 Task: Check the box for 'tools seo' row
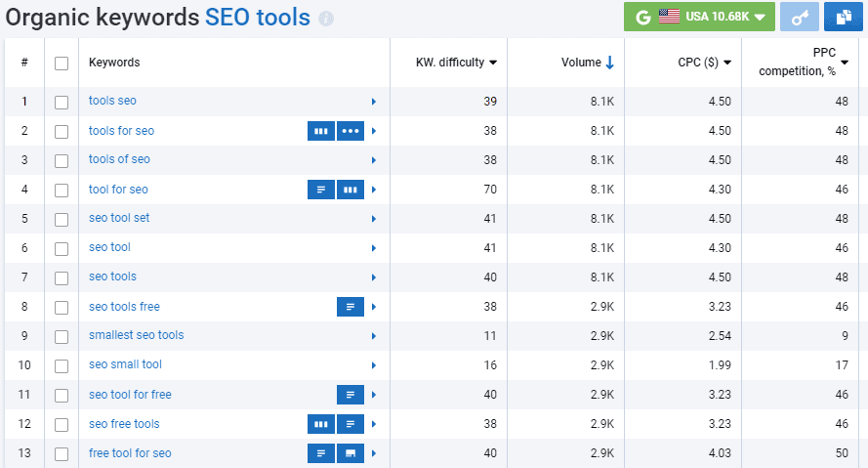(62, 102)
